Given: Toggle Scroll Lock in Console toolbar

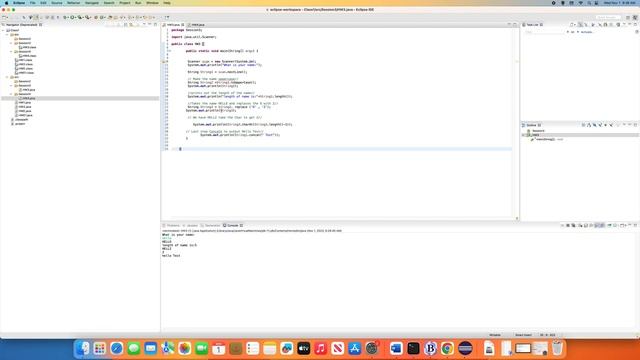Looking at the screenshot, I should pos(586,225).
